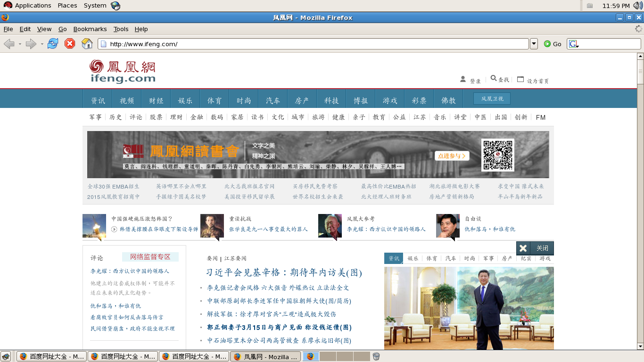Open the URL history dropdown arrow

534,44
